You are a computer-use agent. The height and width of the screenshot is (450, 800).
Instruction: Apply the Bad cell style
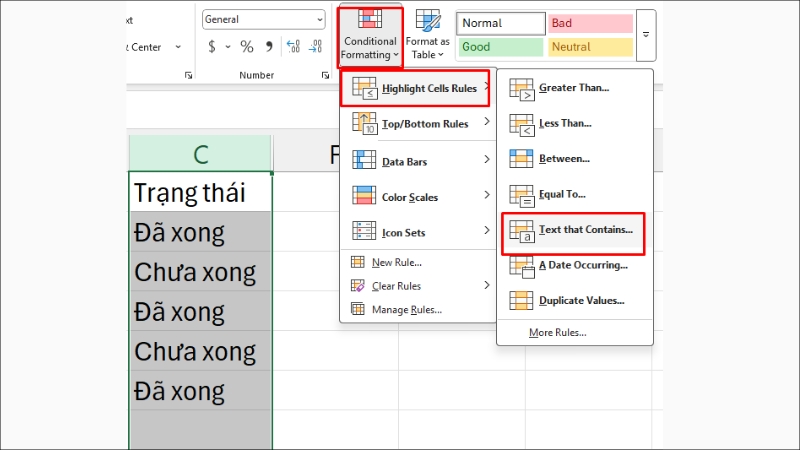590,23
